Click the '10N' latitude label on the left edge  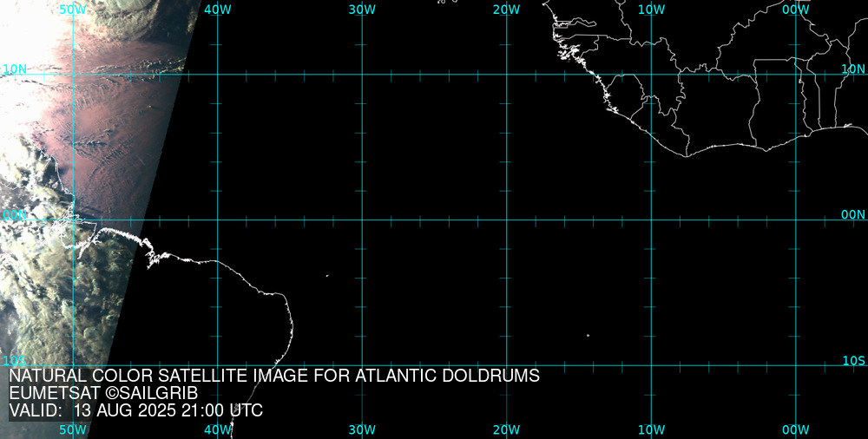[x=15, y=69]
